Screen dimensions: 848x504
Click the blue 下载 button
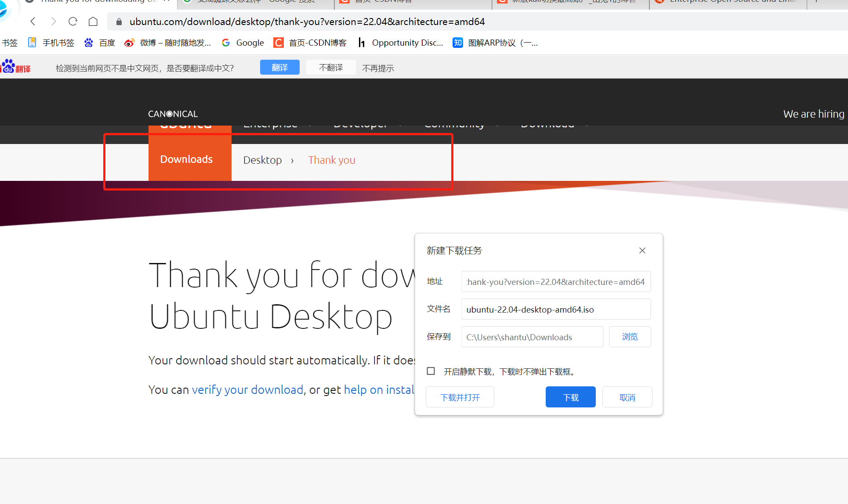pyautogui.click(x=571, y=397)
